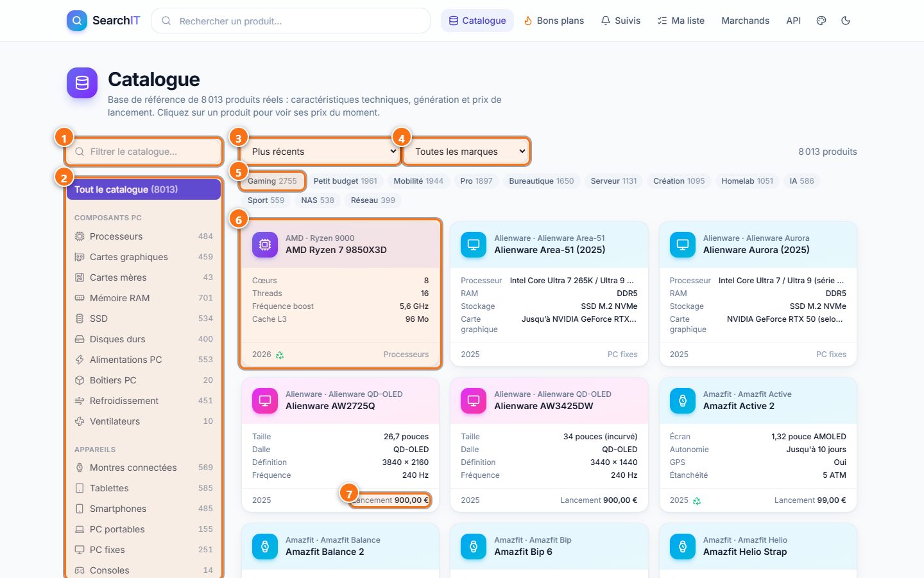Visit the Marchands page
The height and width of the screenshot is (578, 924).
745,21
